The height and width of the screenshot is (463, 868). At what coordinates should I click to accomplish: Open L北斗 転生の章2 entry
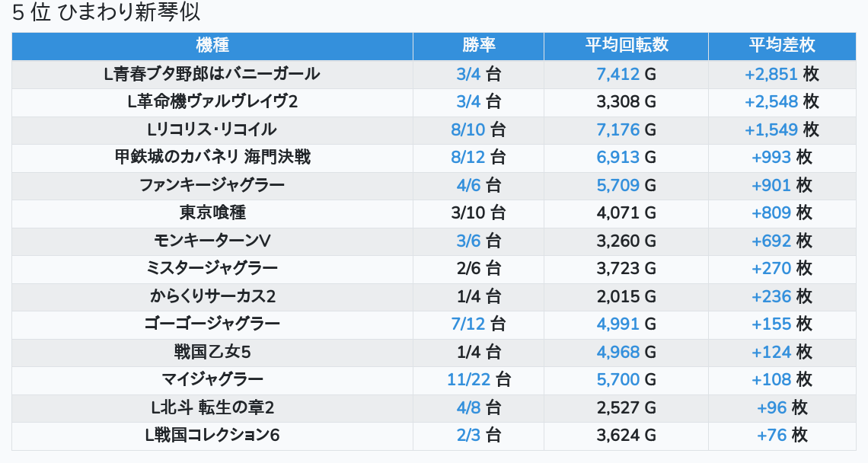pyautogui.click(x=212, y=408)
